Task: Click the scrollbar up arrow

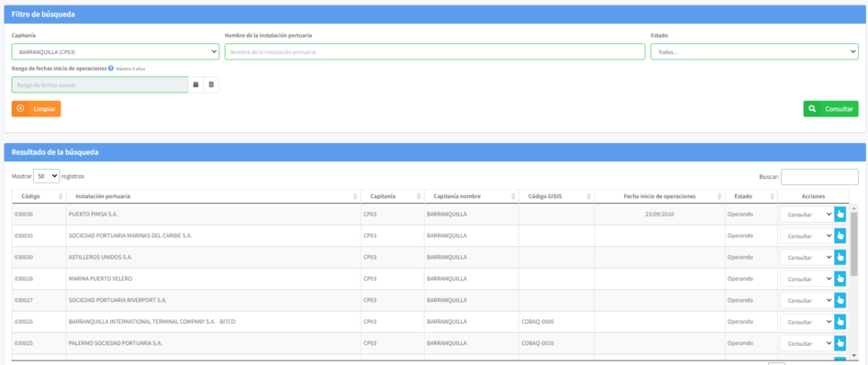Action: [854, 207]
